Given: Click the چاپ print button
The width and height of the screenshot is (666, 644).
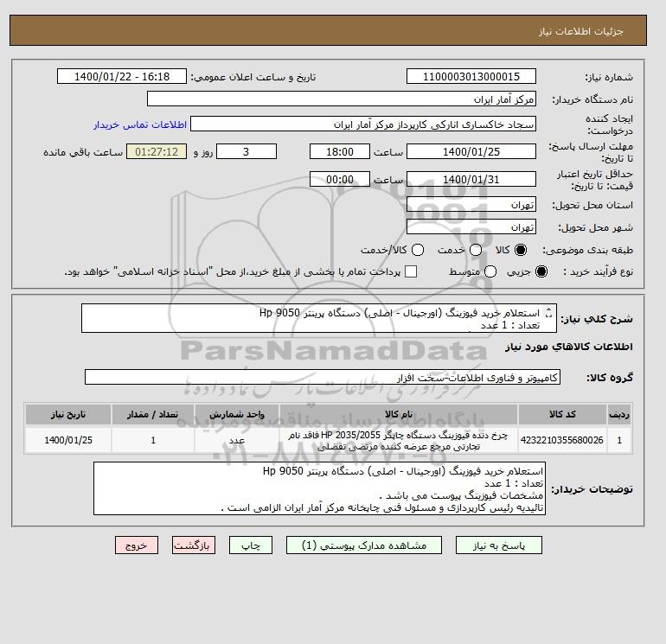Looking at the screenshot, I should click(251, 545).
